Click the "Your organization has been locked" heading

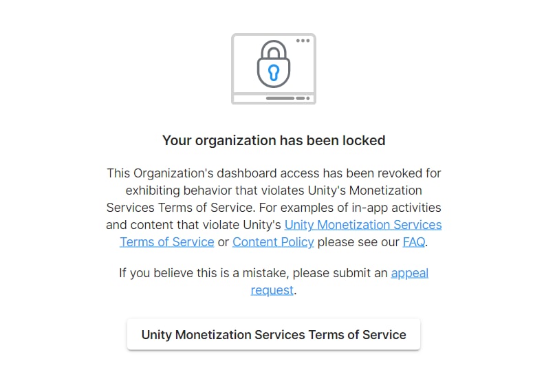(x=274, y=140)
